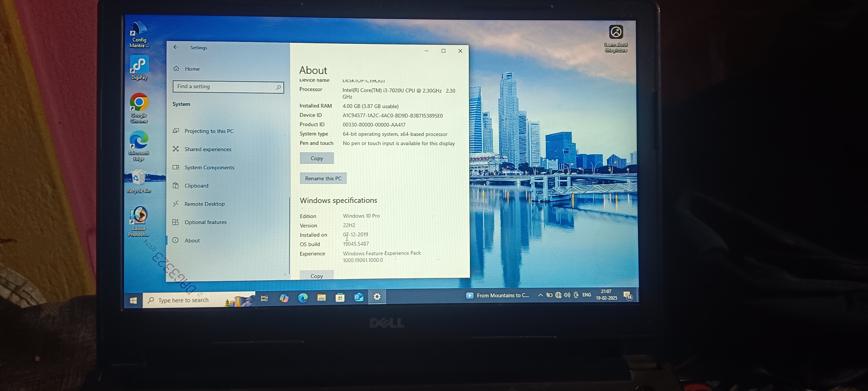Viewport: 868px width, 391px height.
Task: Show hidden tray icons chevron
Action: click(x=540, y=295)
